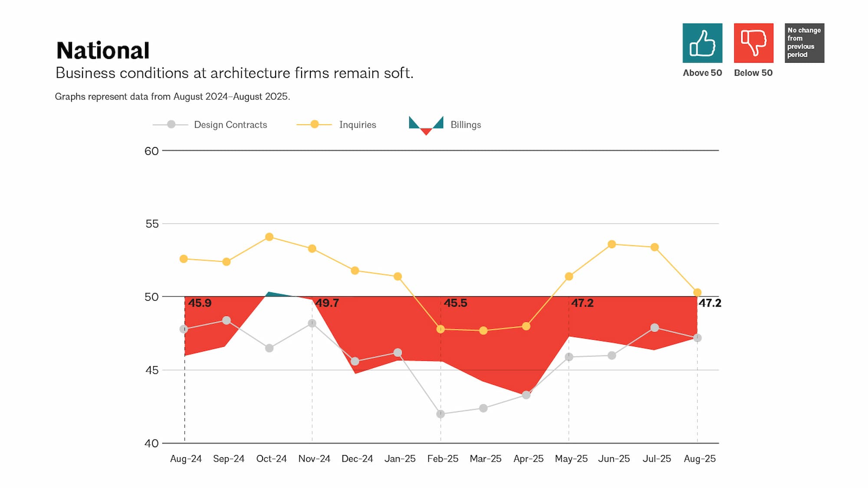This screenshot has width=868, height=488.
Task: Click the teal thumbs-up Above 50 icon
Action: (702, 43)
